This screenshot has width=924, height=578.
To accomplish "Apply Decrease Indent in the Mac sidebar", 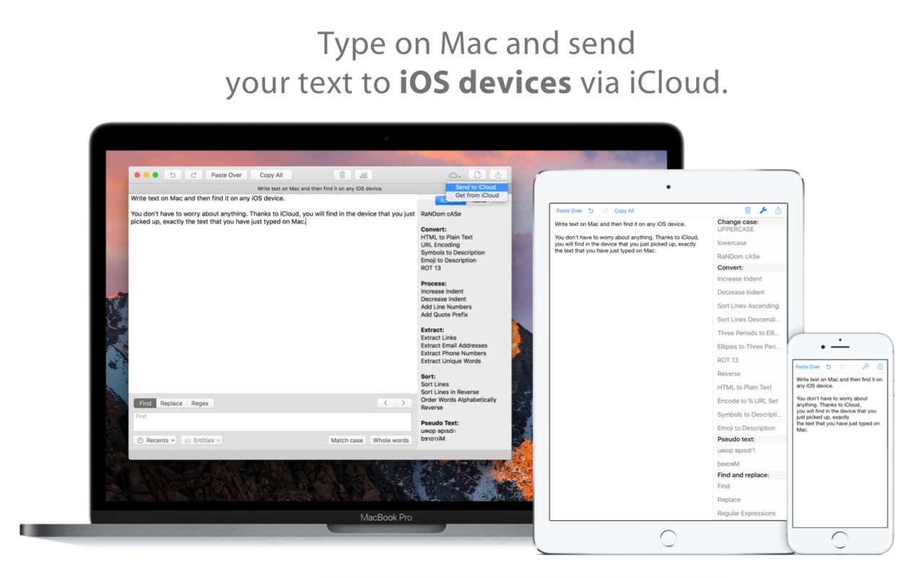I will [x=443, y=299].
